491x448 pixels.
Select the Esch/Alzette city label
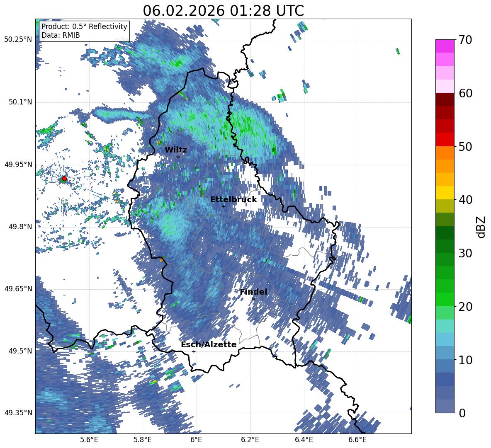click(x=209, y=344)
